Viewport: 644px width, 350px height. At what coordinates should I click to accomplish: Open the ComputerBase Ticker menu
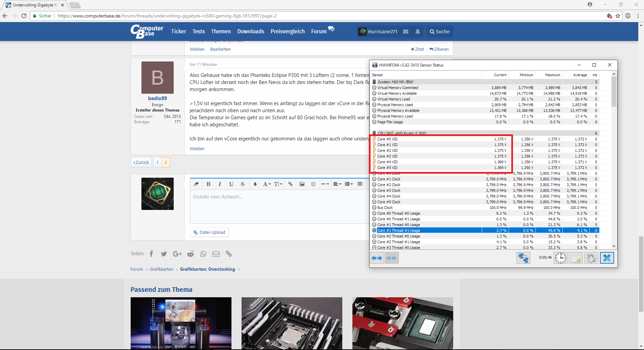(x=178, y=31)
